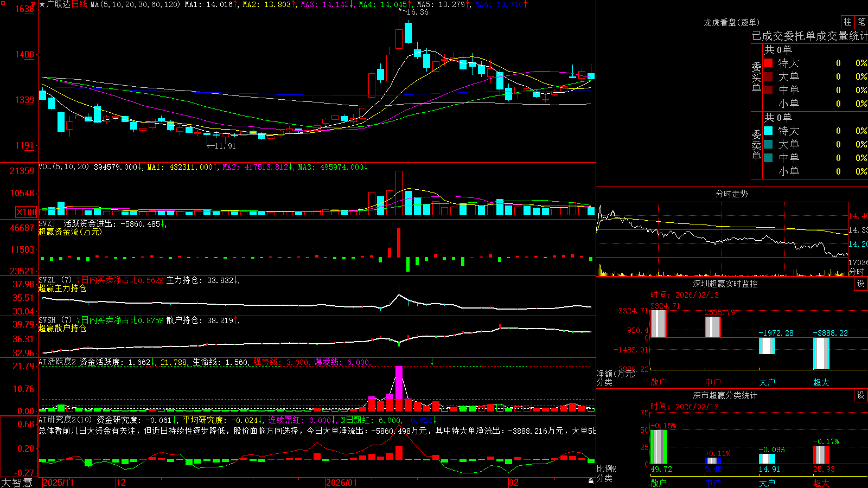
Task: Click the 委买单 vertical label
Action: 756,78
